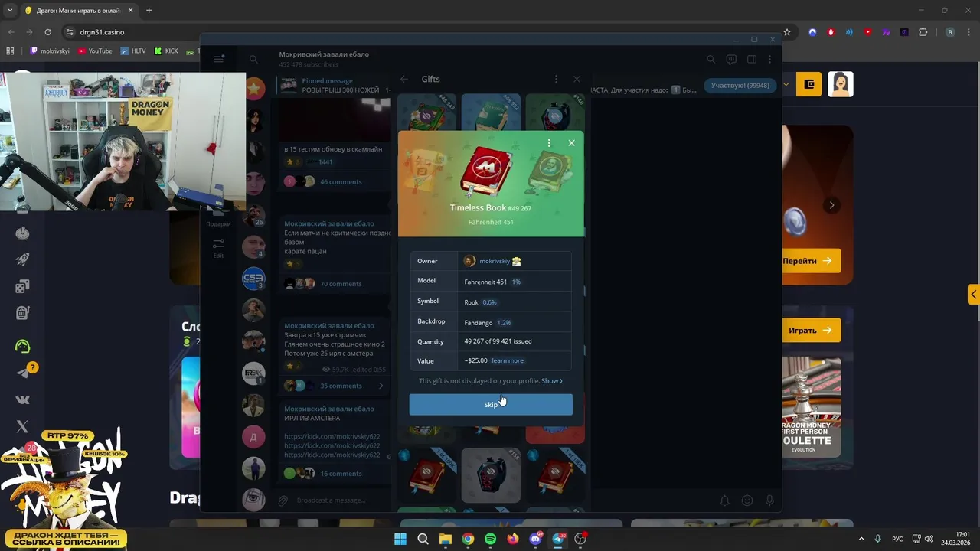Viewport: 980px width, 551px height.
Task: Expand yellow side tab at right edge
Action: 974,295
